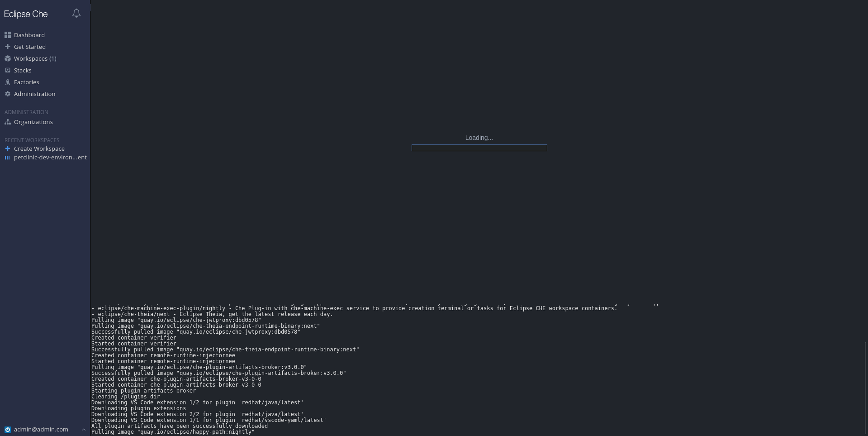Click the loading progress bar

click(479, 148)
